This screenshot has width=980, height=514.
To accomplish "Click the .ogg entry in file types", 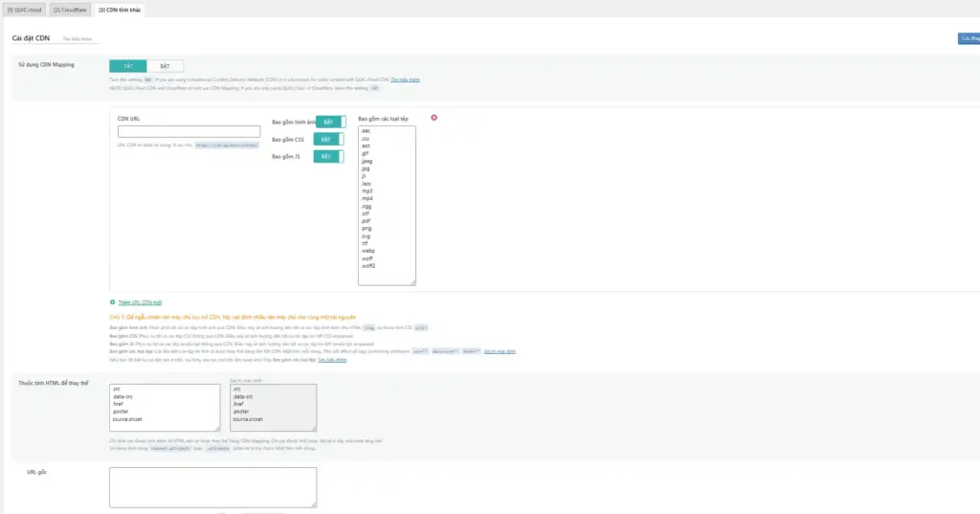I will (x=367, y=207).
